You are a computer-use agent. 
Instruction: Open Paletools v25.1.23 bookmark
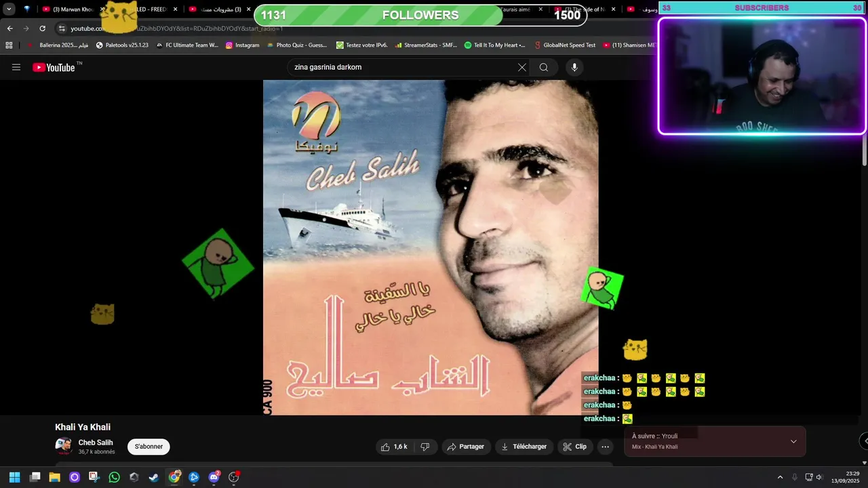pos(122,45)
